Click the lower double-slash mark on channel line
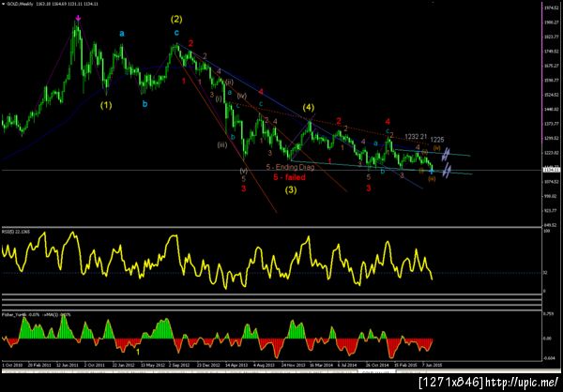 pos(446,172)
